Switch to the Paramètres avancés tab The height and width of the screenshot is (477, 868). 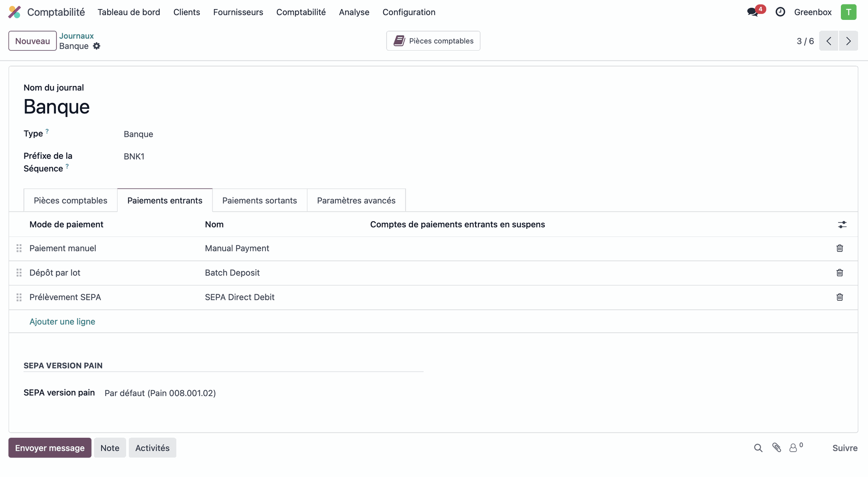click(356, 201)
